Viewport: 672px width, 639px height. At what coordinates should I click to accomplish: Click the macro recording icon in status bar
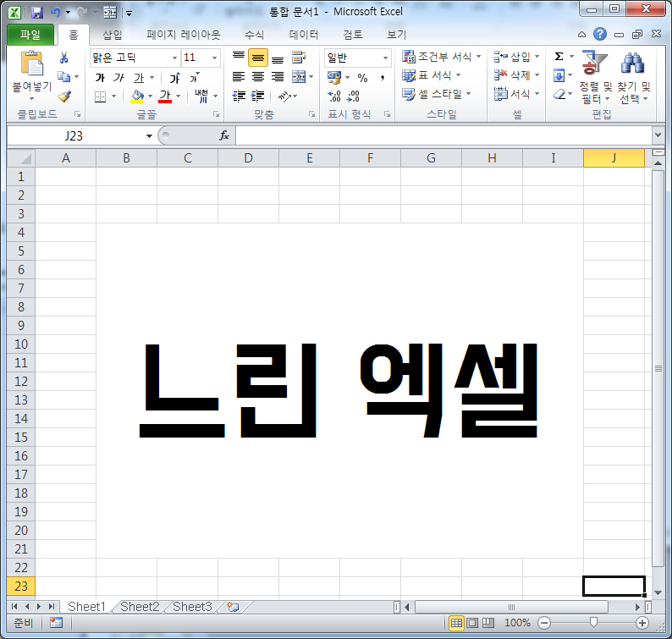tap(56, 623)
